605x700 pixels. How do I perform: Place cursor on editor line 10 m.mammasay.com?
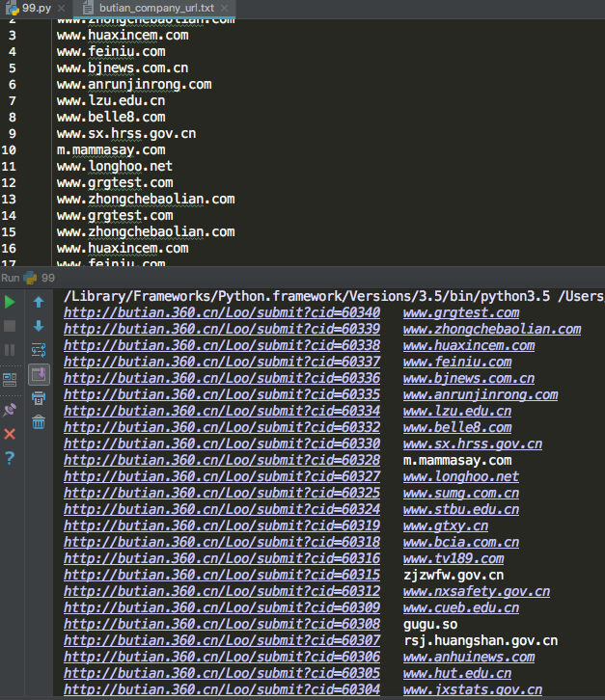[x=111, y=149]
